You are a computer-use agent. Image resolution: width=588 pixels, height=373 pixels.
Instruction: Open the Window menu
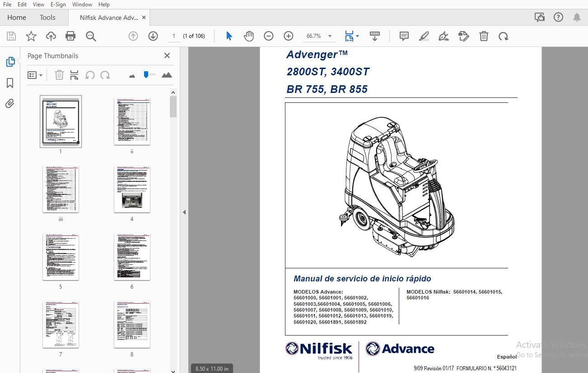[82, 4]
